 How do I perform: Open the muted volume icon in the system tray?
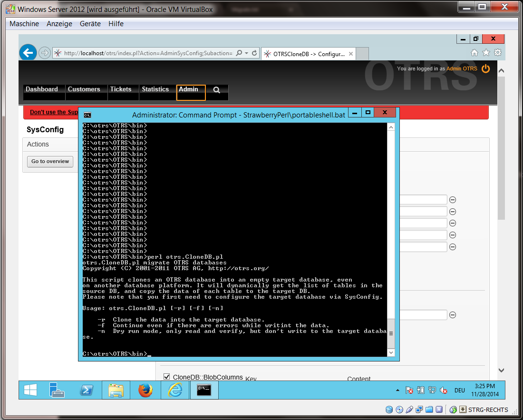coord(444,390)
